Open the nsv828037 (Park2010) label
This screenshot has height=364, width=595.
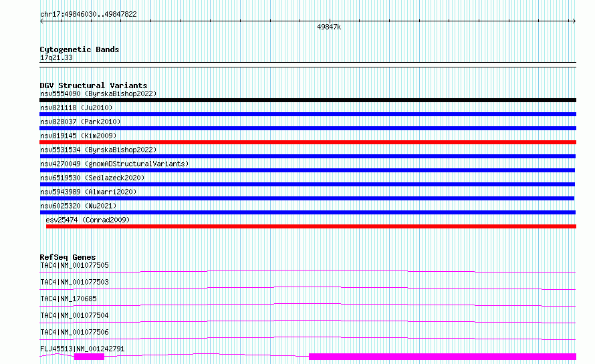(x=80, y=122)
